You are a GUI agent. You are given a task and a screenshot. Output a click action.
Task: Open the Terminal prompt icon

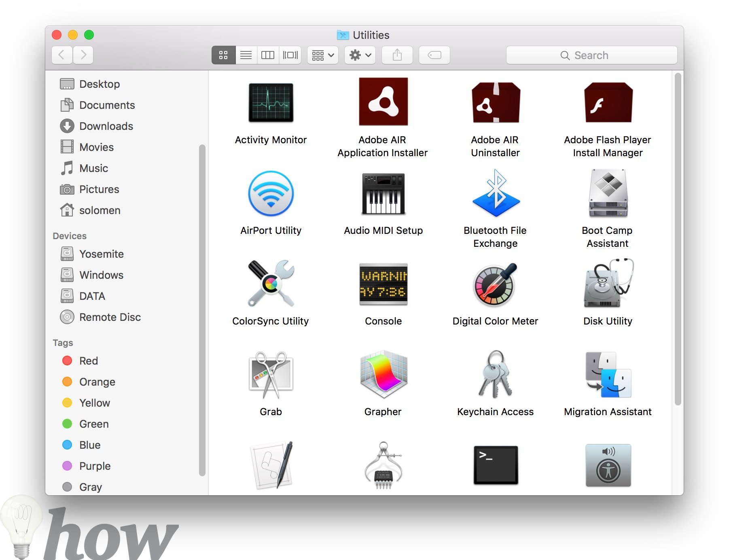(x=496, y=465)
